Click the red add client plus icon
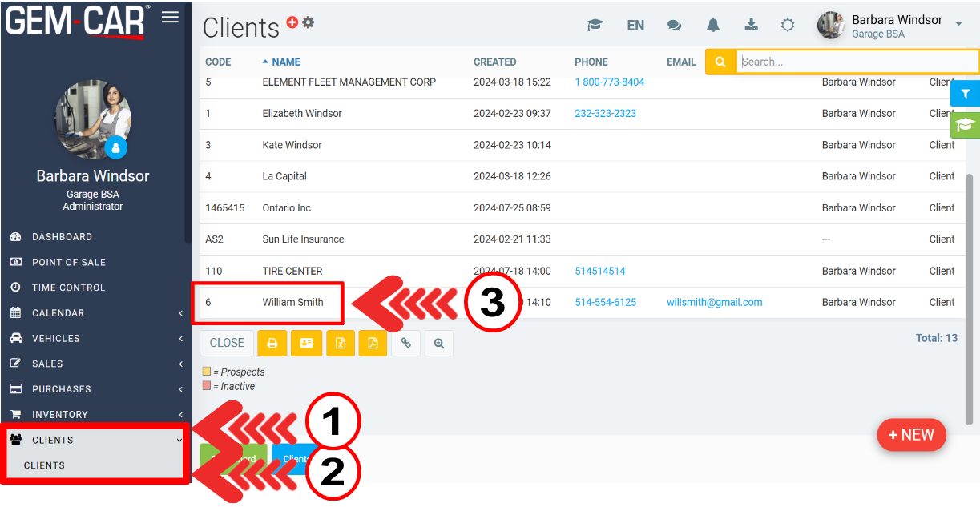The height and width of the screenshot is (507, 980). (x=292, y=22)
